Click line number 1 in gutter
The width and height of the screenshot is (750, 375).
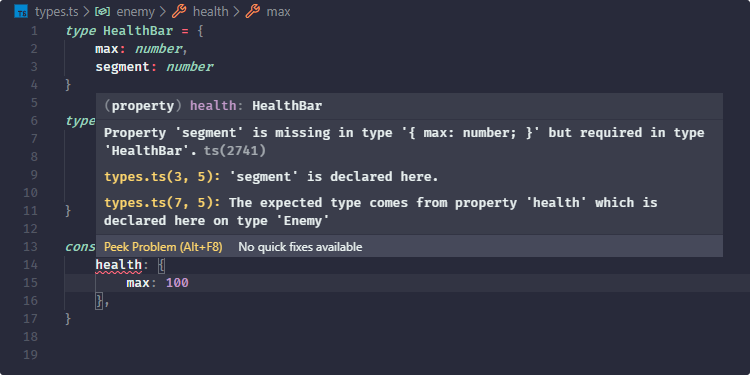[34, 32]
